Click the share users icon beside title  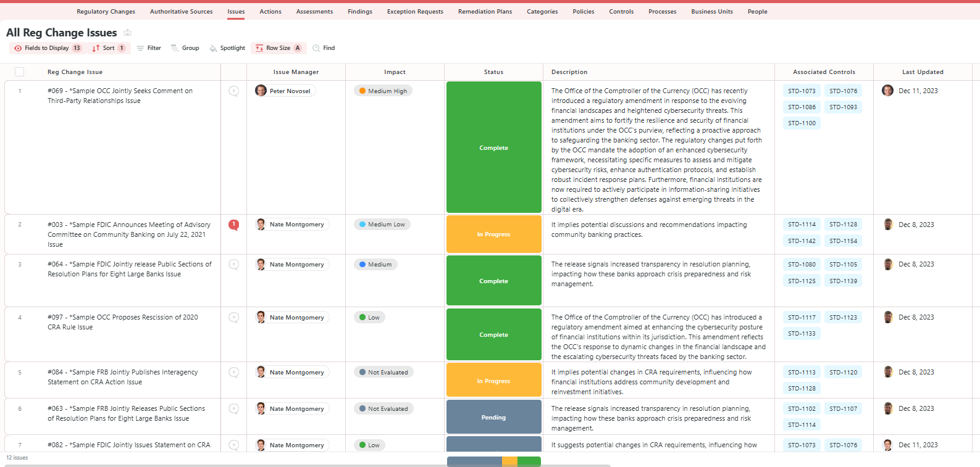pos(127,33)
